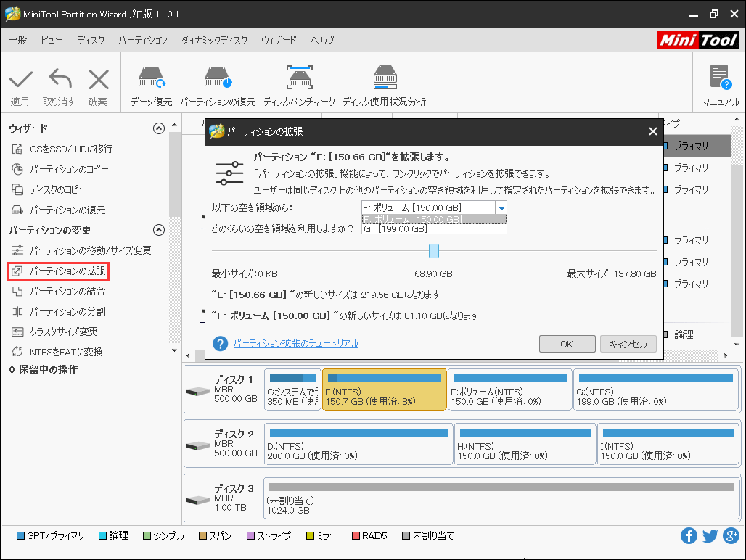Viewport: 746px width, 560px height.
Task: Select Migrate OS to SSD/HD wizard
Action: click(x=62, y=149)
